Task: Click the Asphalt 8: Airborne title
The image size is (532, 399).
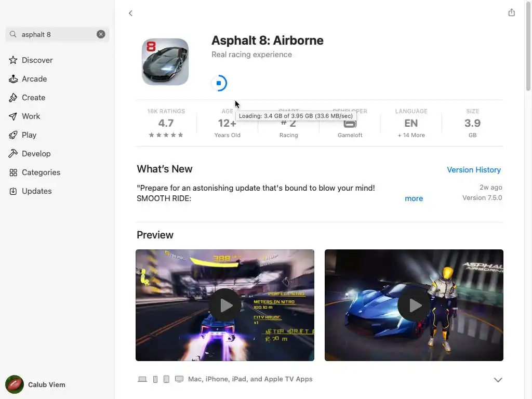Action: [268, 41]
